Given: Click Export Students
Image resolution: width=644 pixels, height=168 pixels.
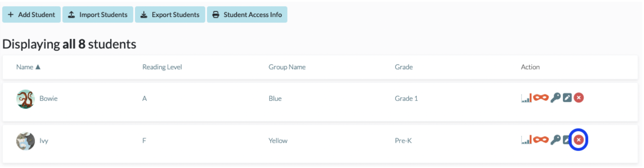Looking at the screenshot, I should tap(170, 15).
